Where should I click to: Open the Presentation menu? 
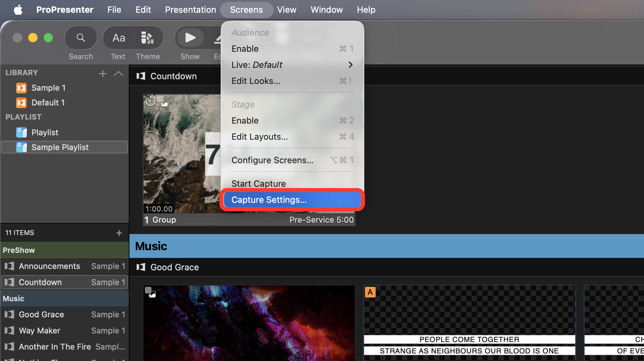tap(190, 10)
